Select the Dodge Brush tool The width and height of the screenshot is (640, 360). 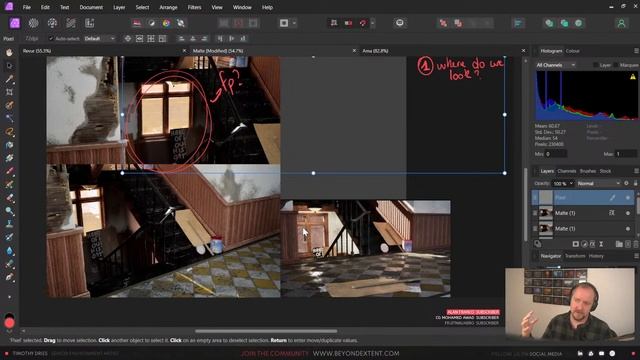tap(9, 211)
